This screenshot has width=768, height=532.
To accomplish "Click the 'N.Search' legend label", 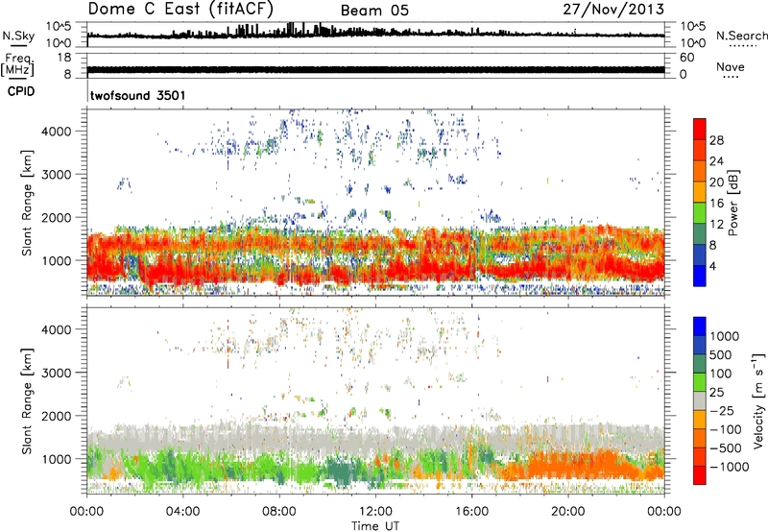I will (x=741, y=36).
